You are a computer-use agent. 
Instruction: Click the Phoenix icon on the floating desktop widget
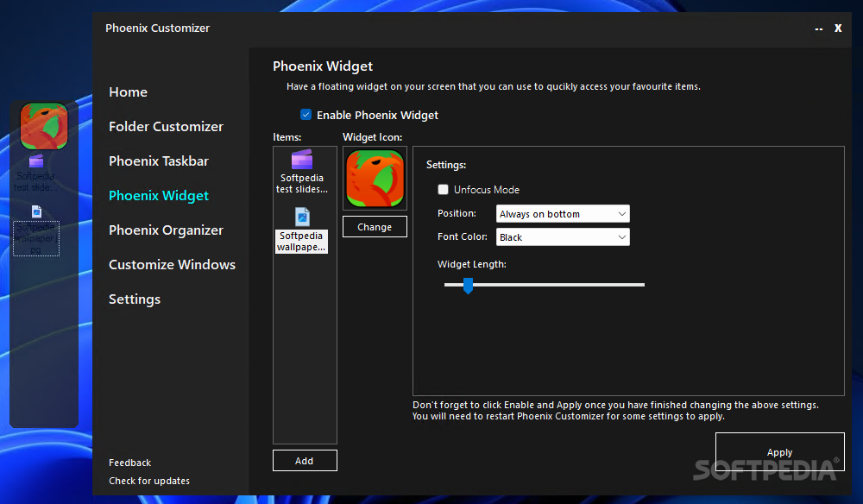pos(44,126)
